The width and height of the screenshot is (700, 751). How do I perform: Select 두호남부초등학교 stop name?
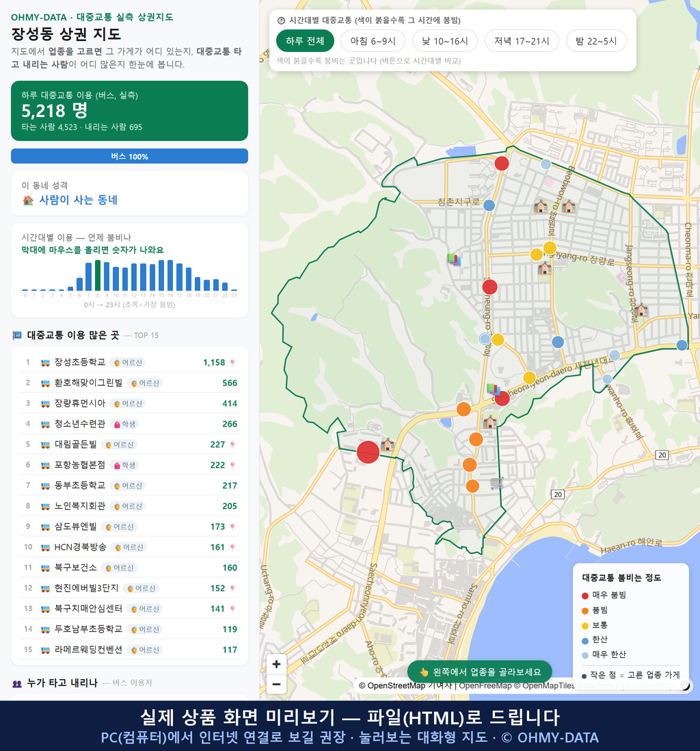(88, 629)
